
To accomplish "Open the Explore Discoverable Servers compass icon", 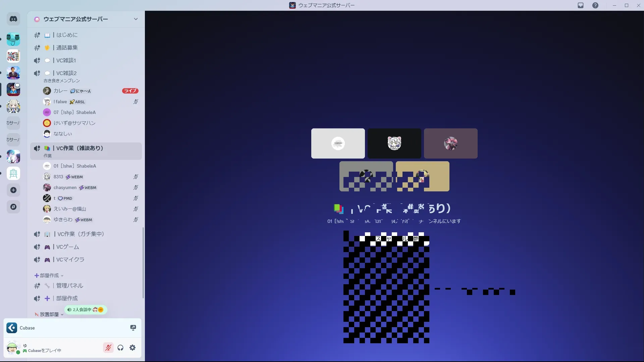I will (13, 207).
